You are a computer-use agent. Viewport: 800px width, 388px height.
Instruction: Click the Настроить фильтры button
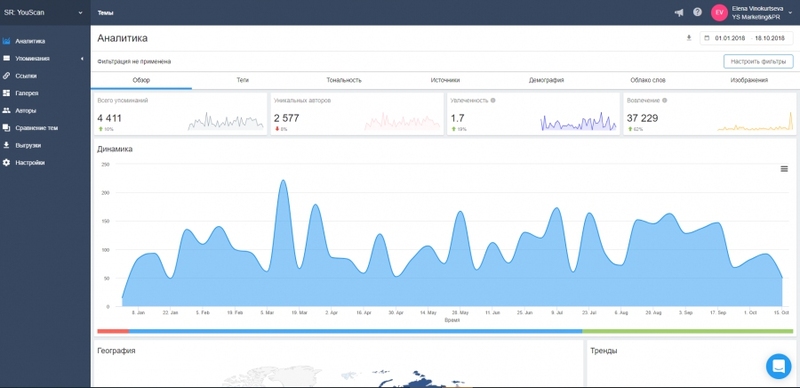tap(758, 61)
